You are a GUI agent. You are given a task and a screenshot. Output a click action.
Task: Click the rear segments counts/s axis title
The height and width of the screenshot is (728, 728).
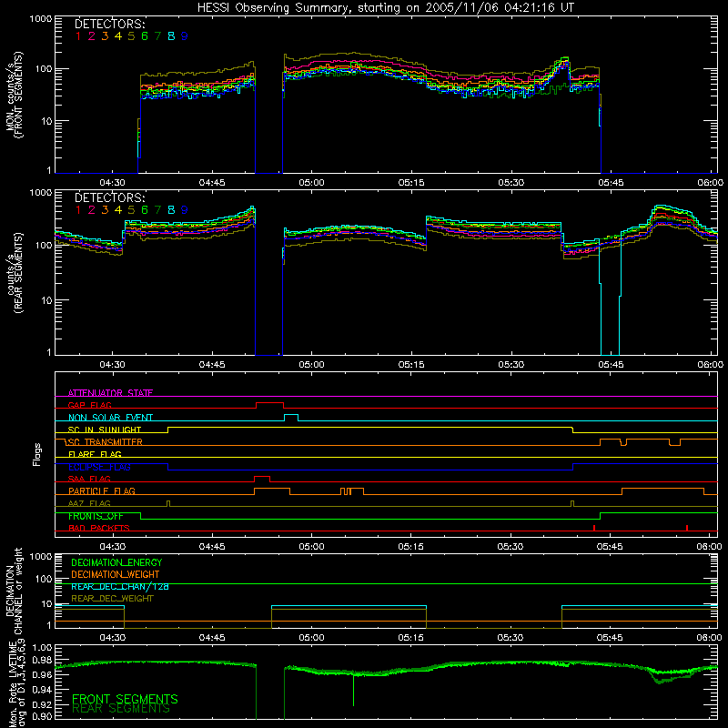(15, 273)
